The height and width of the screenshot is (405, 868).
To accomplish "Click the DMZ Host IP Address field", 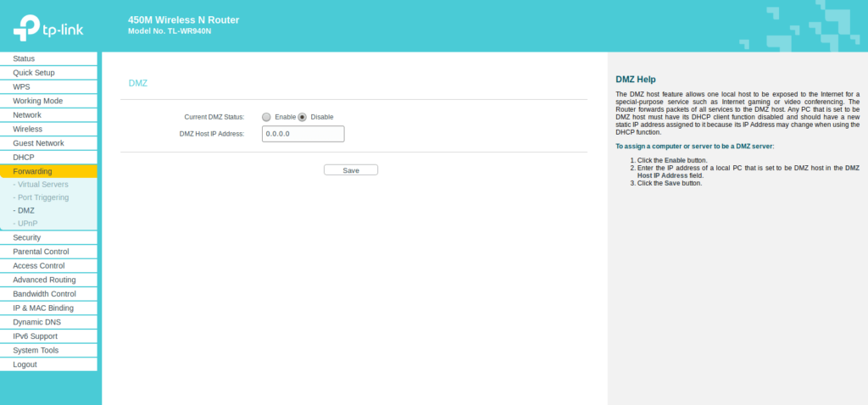I will point(303,134).
